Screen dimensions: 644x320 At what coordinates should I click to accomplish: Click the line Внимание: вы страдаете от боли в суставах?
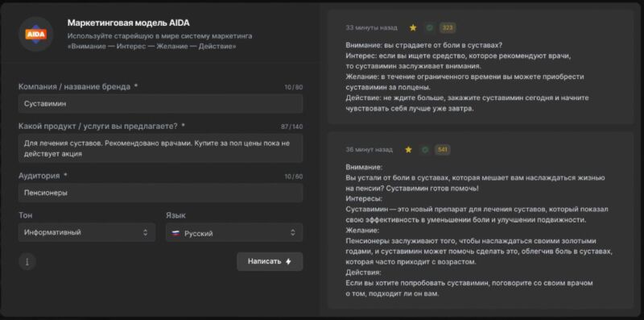point(424,45)
